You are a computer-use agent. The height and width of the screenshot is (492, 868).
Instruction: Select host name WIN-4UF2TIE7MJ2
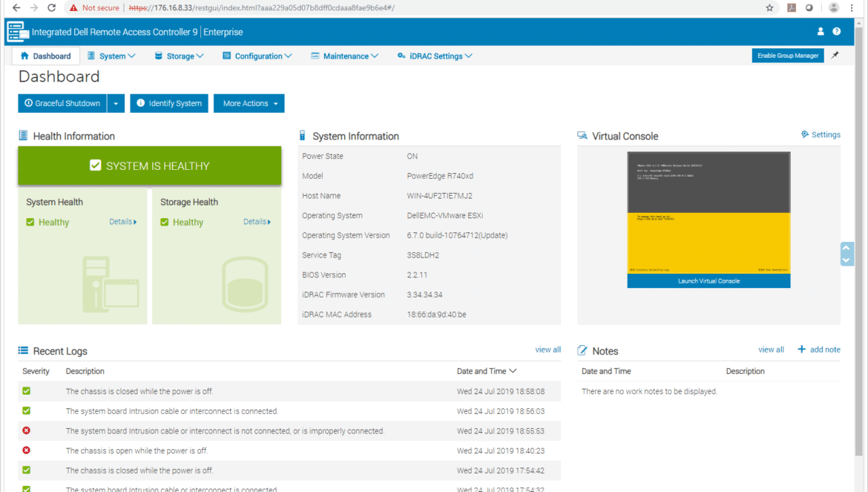point(439,195)
